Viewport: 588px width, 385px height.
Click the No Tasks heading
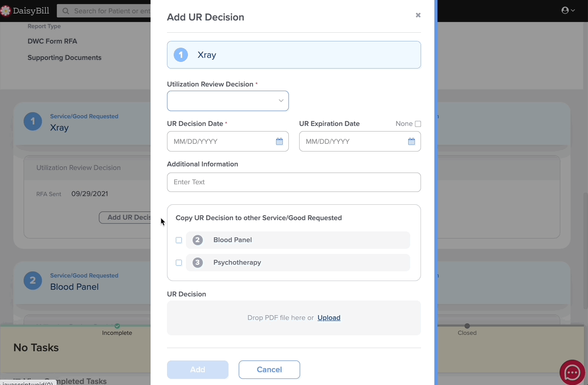pyautogui.click(x=36, y=348)
